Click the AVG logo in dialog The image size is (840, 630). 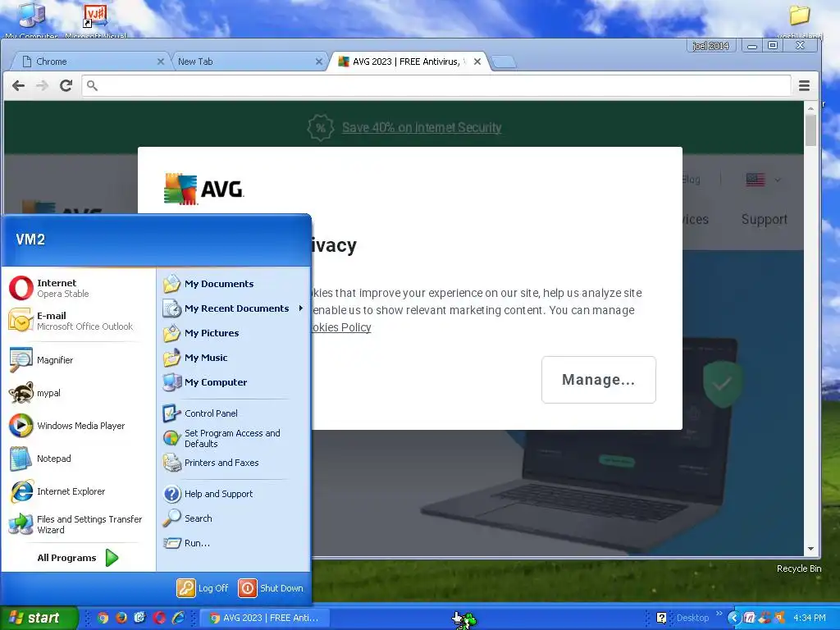click(x=203, y=189)
